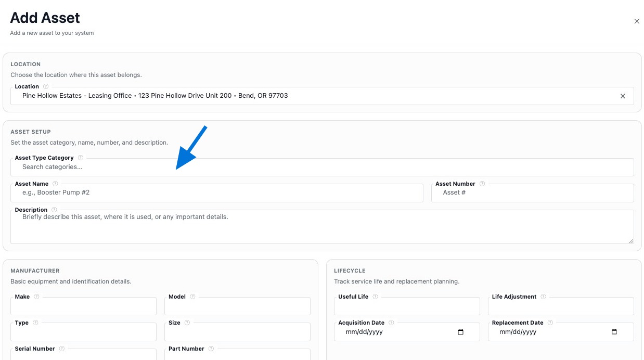Image resolution: width=644 pixels, height=360 pixels.
Task: Show help for Asset Type Category
Action: (x=81, y=158)
